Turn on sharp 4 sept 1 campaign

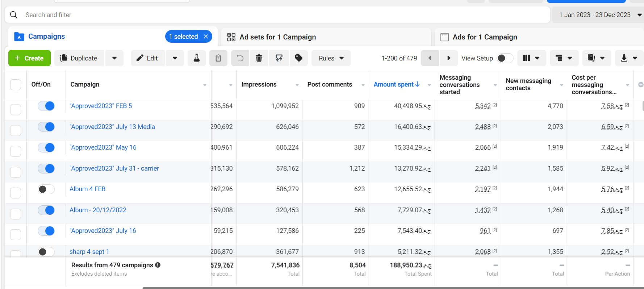coord(46,252)
